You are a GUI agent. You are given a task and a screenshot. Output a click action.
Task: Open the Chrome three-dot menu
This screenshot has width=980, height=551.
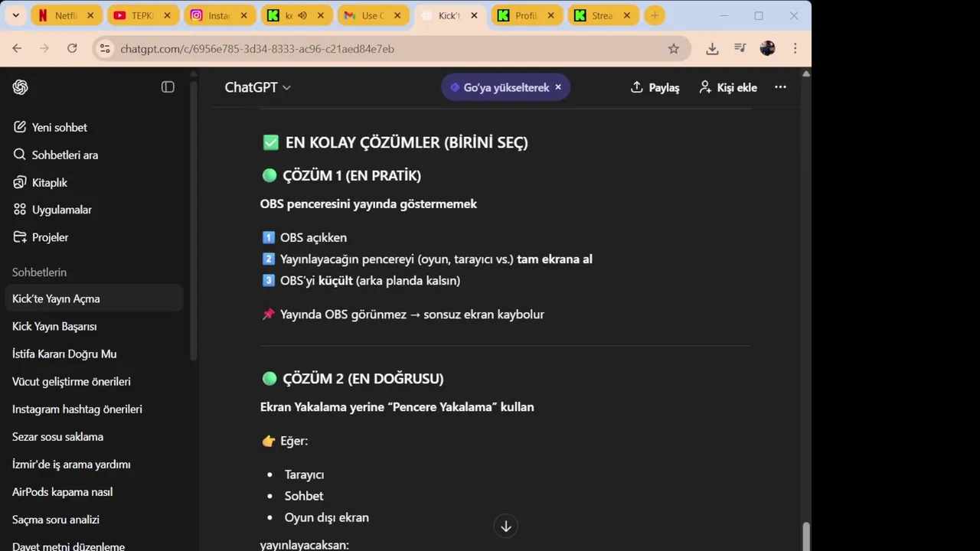tap(795, 48)
